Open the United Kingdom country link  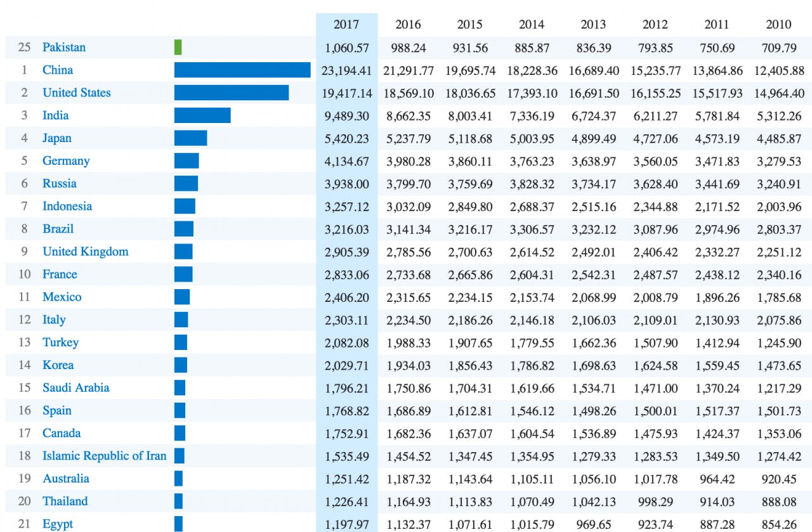pyautogui.click(x=86, y=252)
